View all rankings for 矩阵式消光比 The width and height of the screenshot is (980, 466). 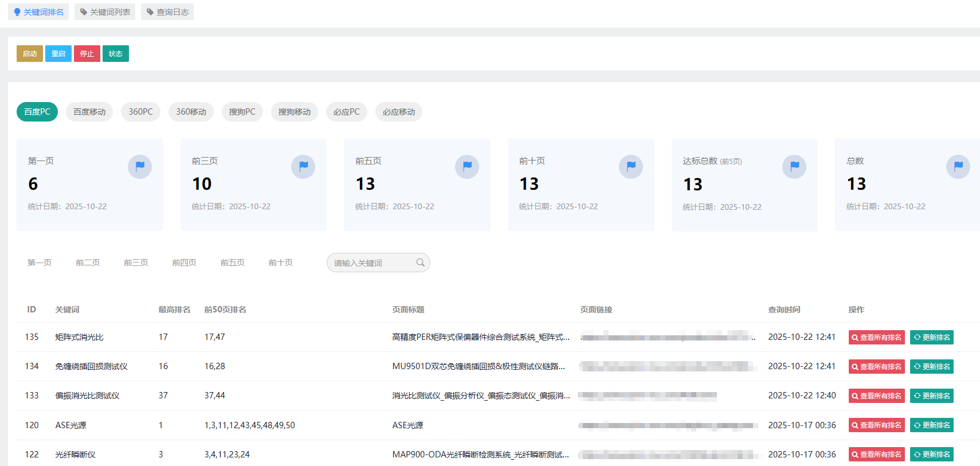pyautogui.click(x=876, y=338)
